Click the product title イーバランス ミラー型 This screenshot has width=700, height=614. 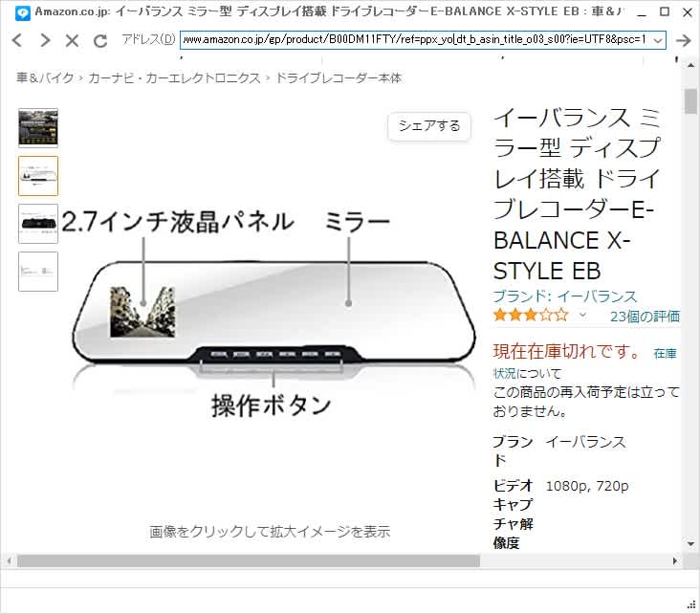coord(577,194)
